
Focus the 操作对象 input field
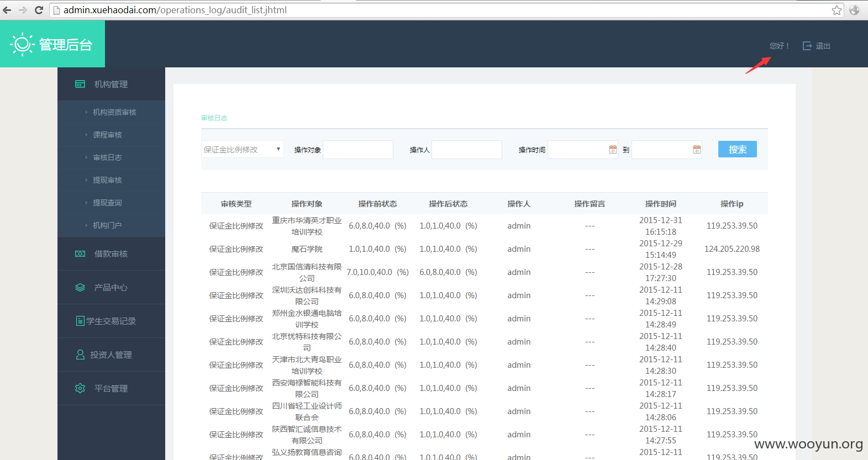(x=358, y=150)
